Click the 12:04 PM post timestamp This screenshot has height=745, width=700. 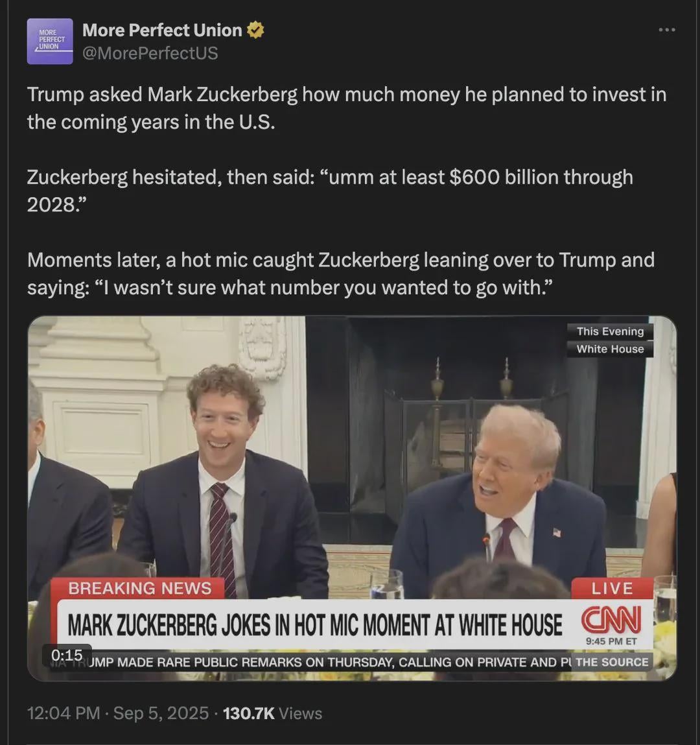(x=64, y=713)
